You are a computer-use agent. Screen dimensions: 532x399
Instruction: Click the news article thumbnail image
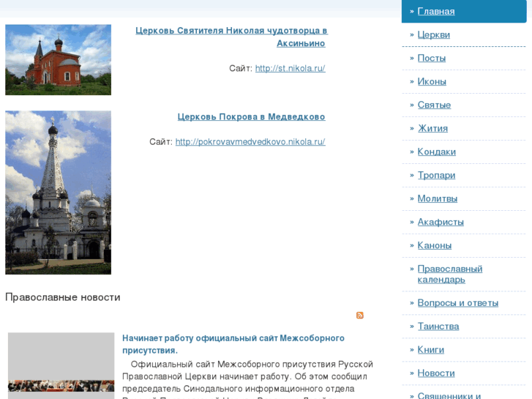[x=61, y=366]
